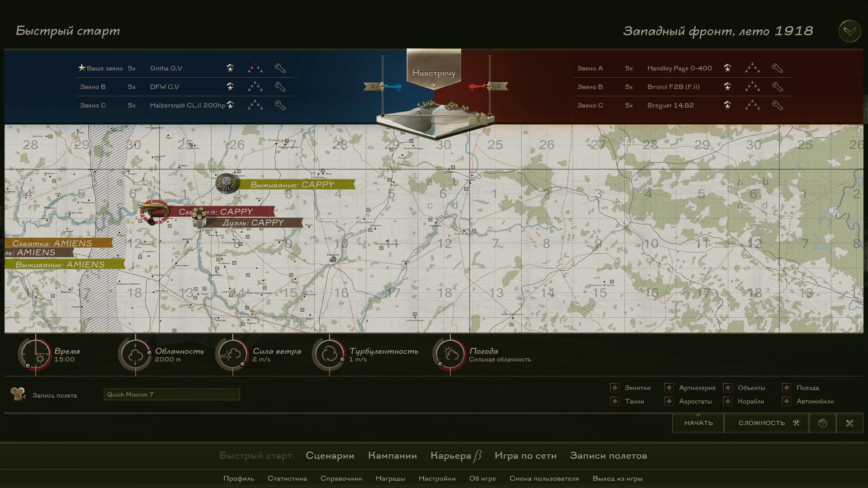This screenshot has width=868, height=488.
Task: Open the top-right chevron dropdown
Action: click(849, 31)
